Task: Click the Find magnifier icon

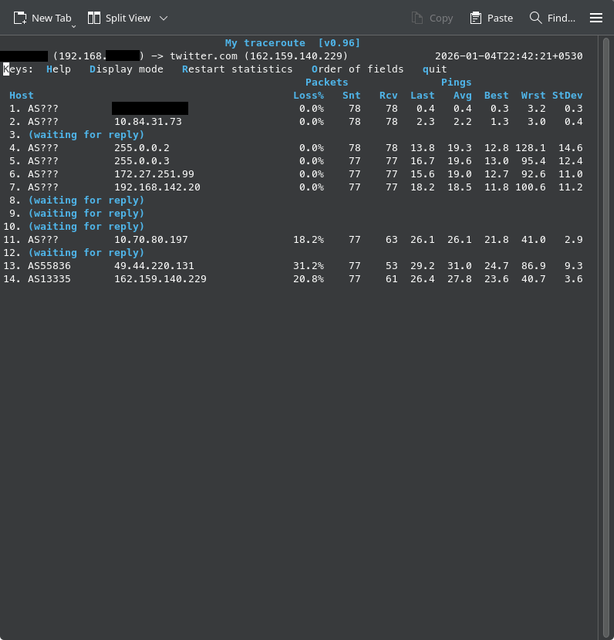Action: coord(536,18)
